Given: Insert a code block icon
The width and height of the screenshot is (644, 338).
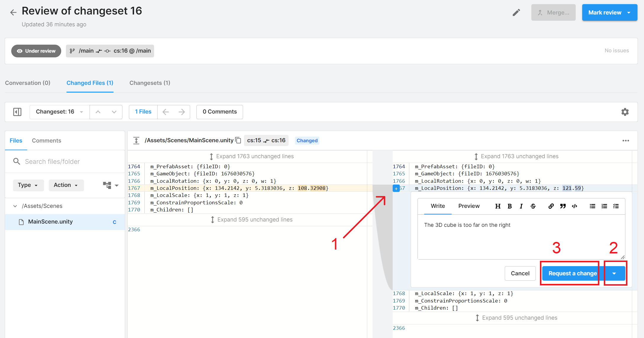Looking at the screenshot, I should [x=575, y=206].
